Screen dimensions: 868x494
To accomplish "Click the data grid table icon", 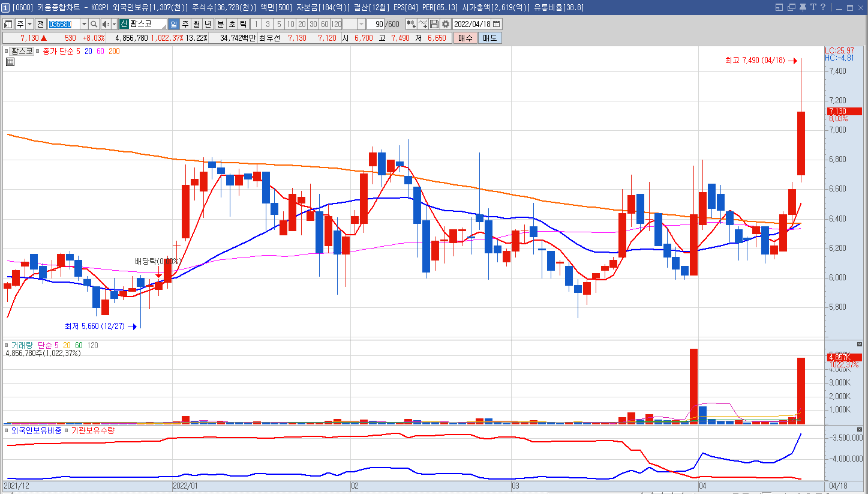I will 10,61.
